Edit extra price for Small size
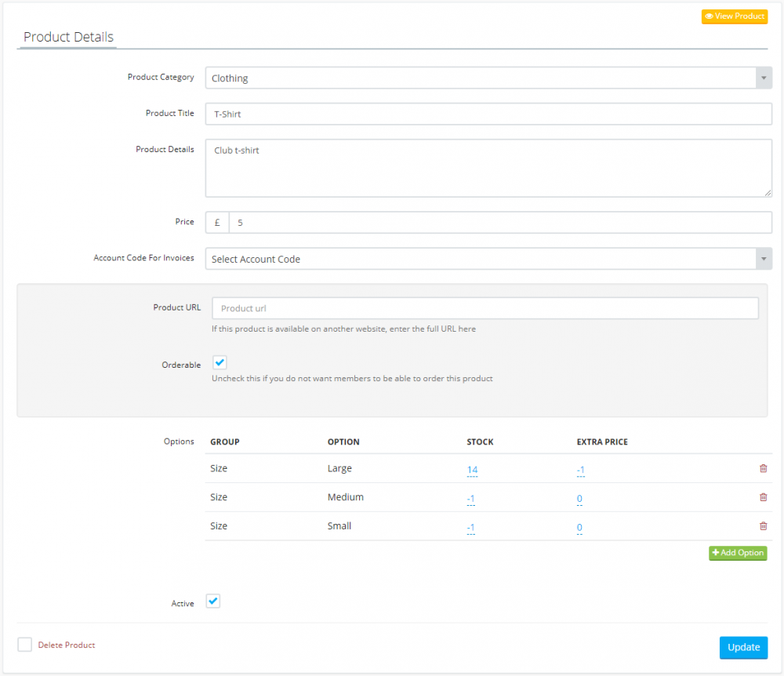The image size is (784, 676). point(579,528)
